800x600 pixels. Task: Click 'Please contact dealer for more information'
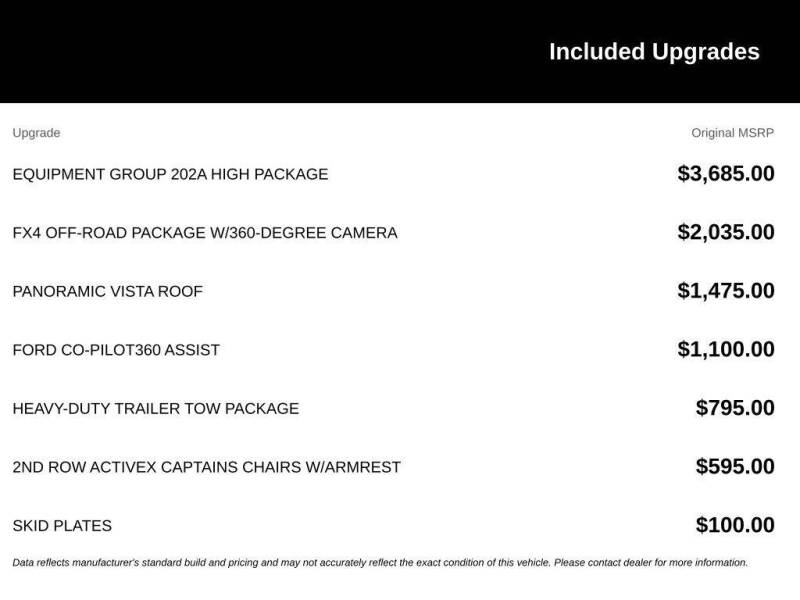(x=651, y=563)
